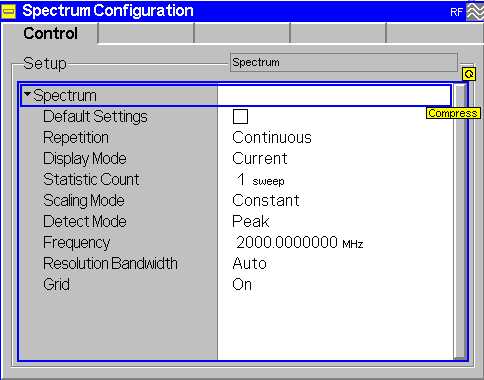
Task: Click the yellow Compress label
Action: [x=453, y=113]
